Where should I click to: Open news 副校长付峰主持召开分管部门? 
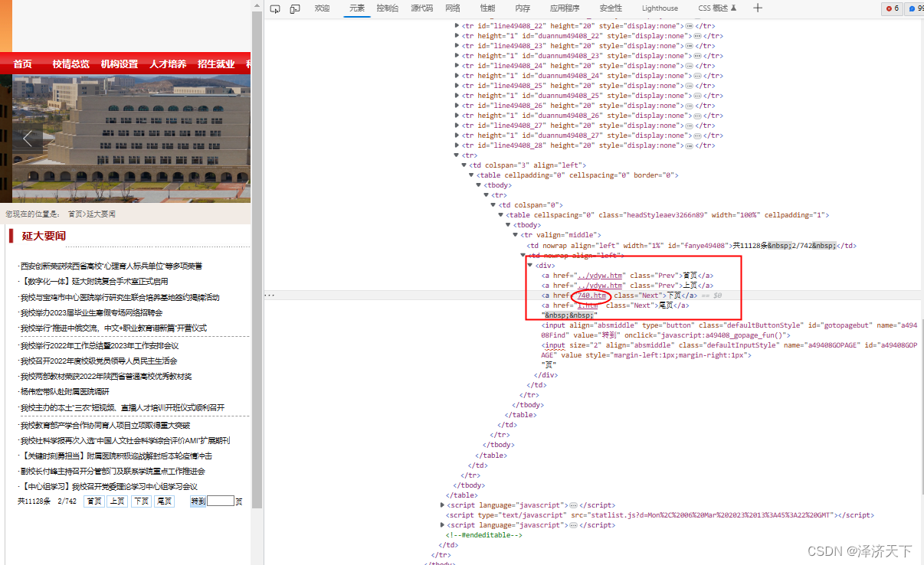tap(113, 471)
